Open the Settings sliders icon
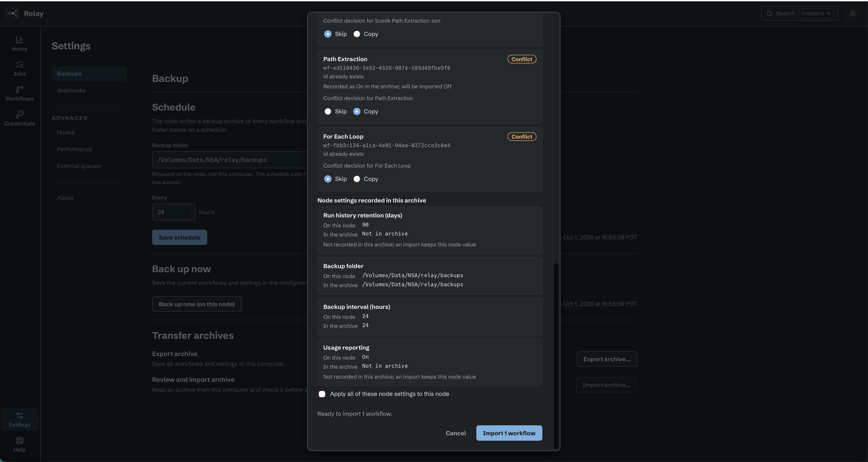Viewport: 868px width, 462px height. click(x=19, y=416)
